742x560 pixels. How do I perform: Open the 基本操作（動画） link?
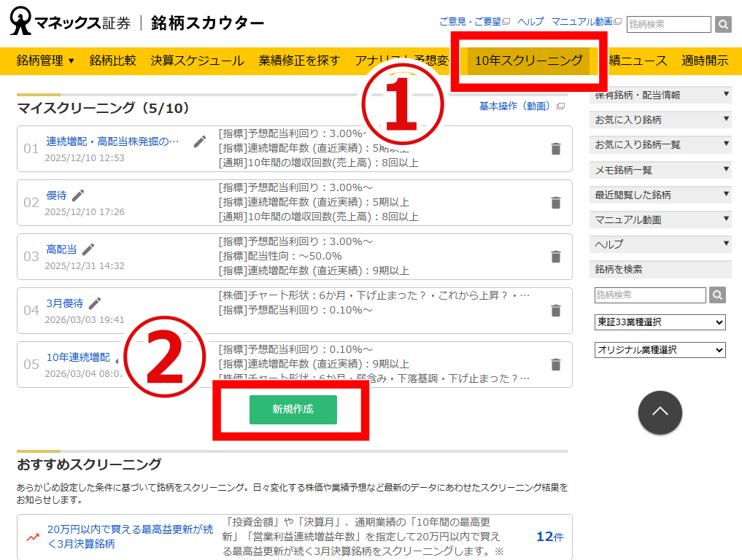(517, 106)
